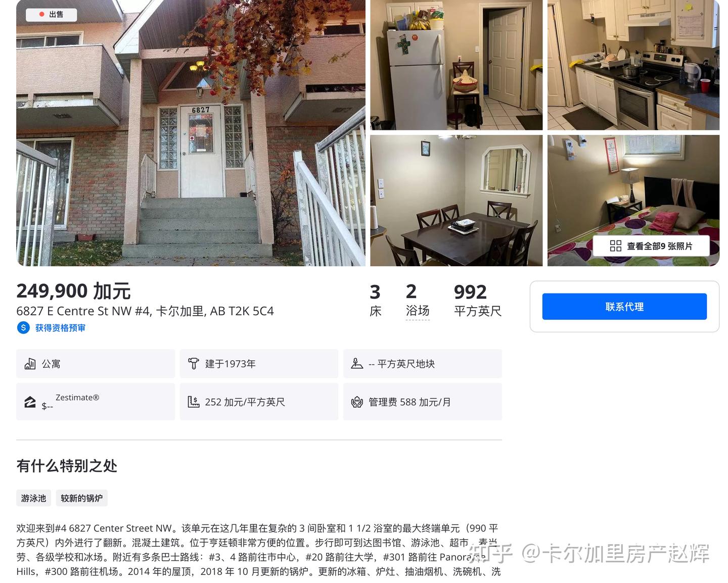Screen dimensions: 728x583
Task: Click the hammer icon beside 建于1973年
Action: (194, 364)
